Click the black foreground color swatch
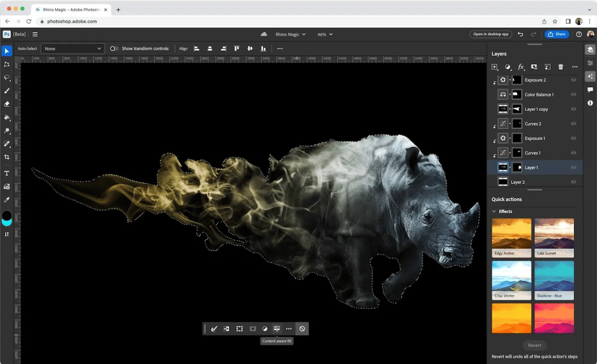The height and width of the screenshot is (364, 597). point(7,216)
